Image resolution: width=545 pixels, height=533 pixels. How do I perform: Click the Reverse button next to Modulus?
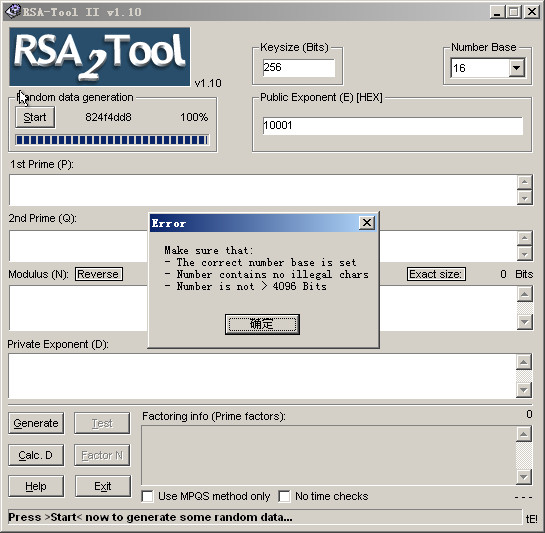(99, 274)
